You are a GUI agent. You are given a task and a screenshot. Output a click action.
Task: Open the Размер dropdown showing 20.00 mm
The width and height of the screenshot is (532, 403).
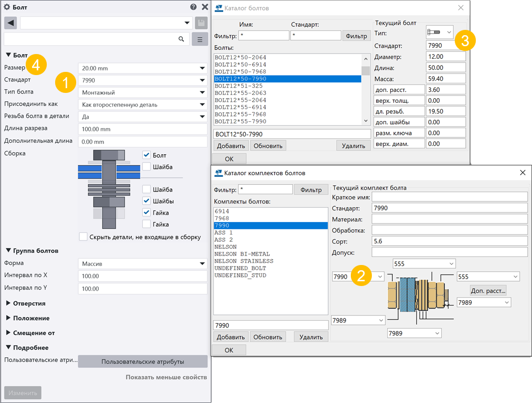tap(202, 68)
